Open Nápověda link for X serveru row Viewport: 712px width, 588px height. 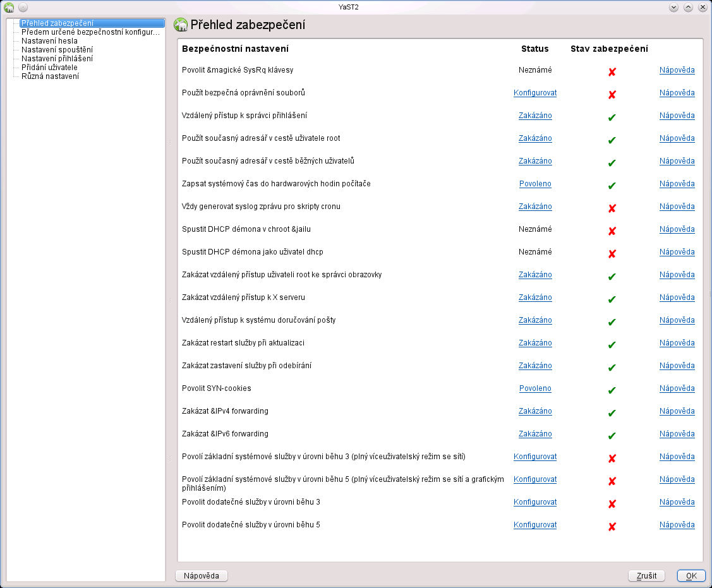coord(677,297)
